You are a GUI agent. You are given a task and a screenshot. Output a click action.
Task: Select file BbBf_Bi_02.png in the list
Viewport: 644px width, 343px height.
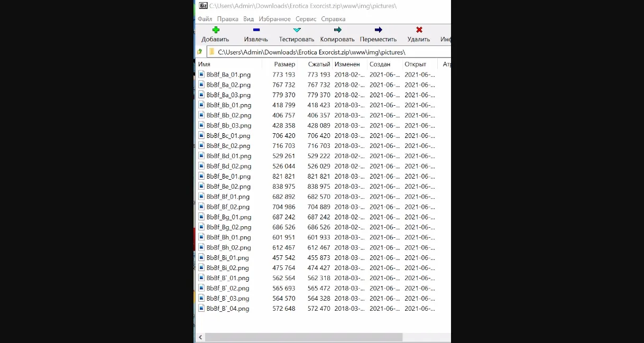pos(227,268)
